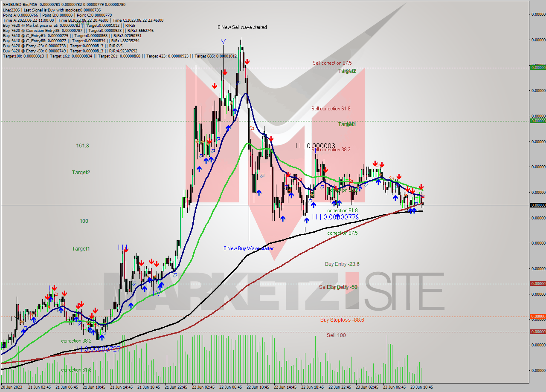Select the green 'correction 38.2' label

[x=76, y=341]
